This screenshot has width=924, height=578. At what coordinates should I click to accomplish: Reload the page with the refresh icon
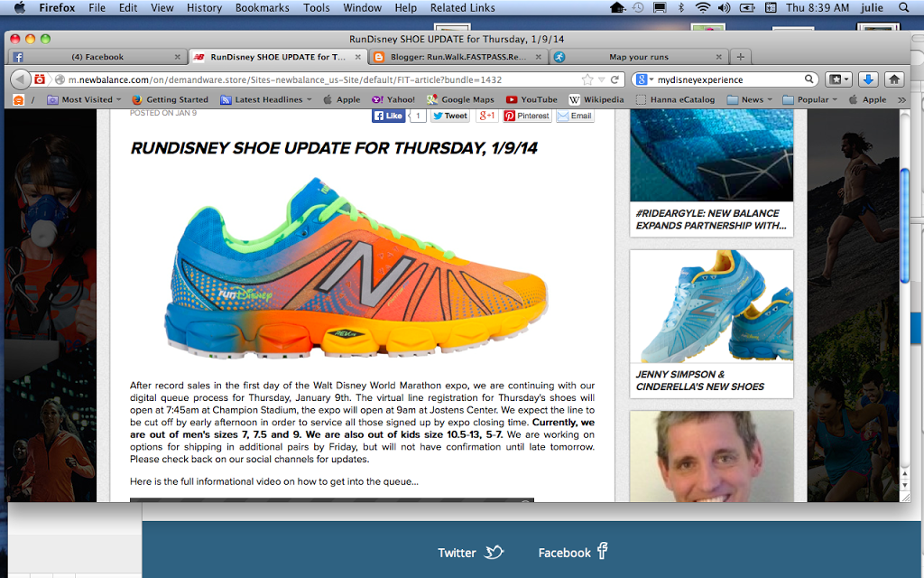[x=614, y=79]
